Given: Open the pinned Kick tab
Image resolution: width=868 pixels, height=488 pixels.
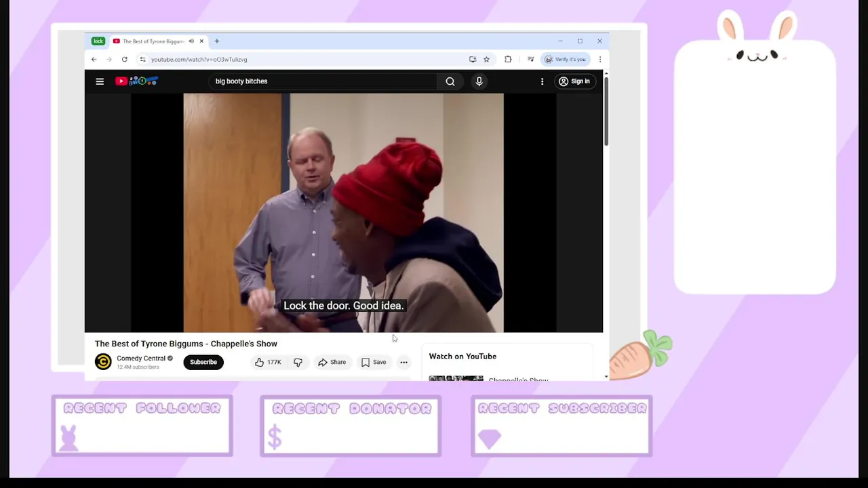Looking at the screenshot, I should pyautogui.click(x=98, y=41).
